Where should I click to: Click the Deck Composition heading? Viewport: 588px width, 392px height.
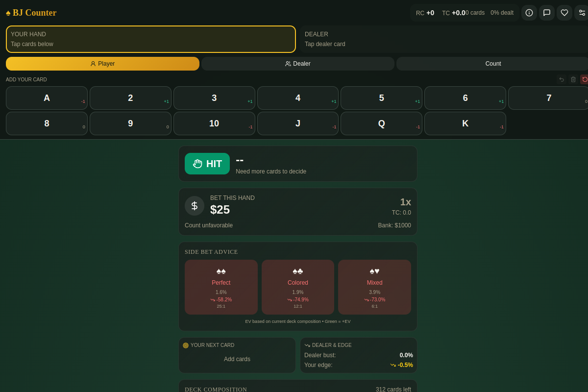(x=216, y=390)
